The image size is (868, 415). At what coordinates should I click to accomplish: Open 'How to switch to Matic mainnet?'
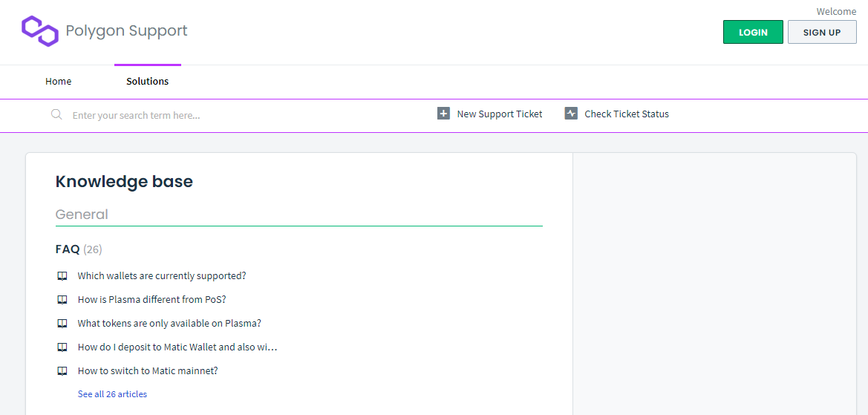148,371
